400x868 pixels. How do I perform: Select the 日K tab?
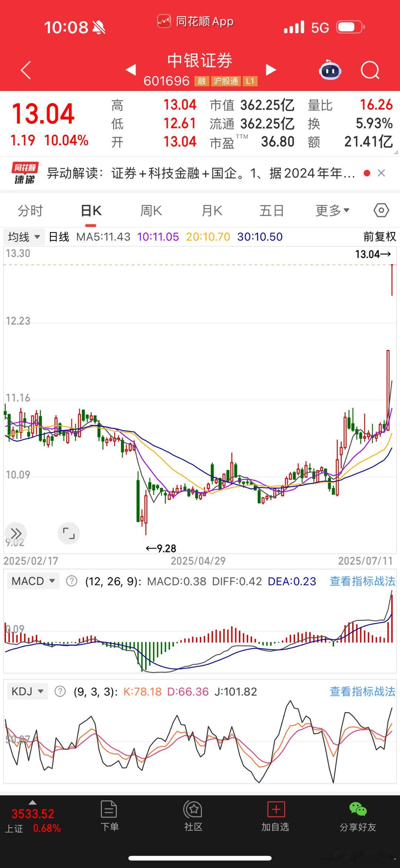(91, 211)
